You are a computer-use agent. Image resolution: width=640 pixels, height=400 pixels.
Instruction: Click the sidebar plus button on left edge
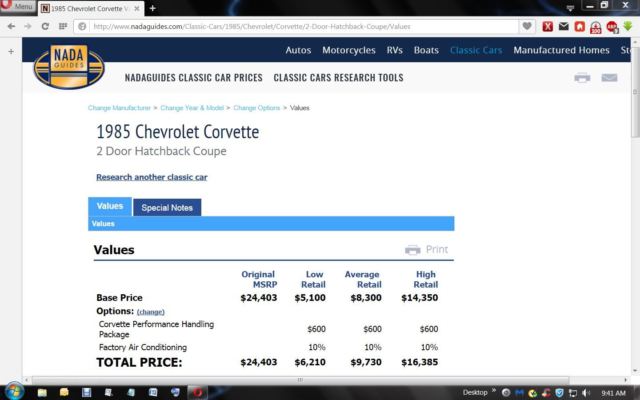click(11, 51)
